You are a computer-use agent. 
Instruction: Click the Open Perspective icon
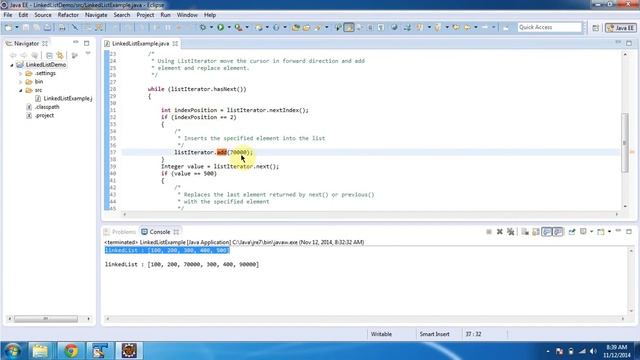(x=596, y=28)
